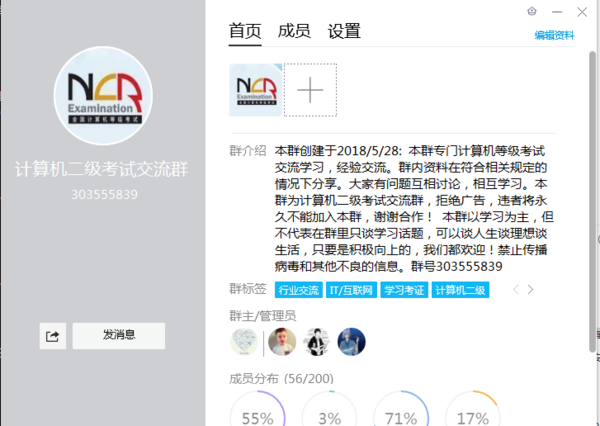Select the 计算机二级 tag
Viewport: 600px width, 426px height.
460,290
